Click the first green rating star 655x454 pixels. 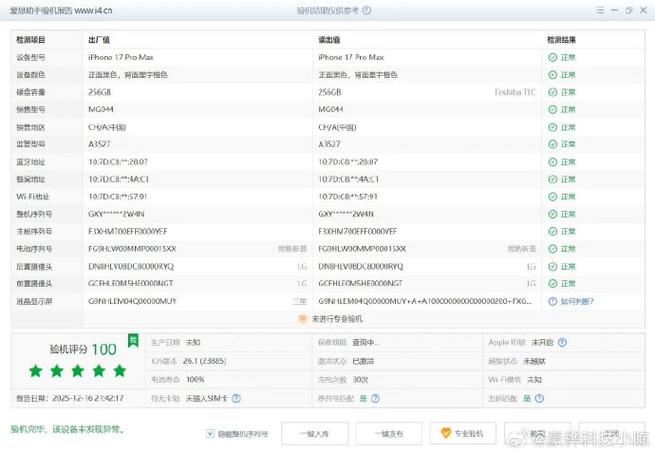[x=36, y=371]
